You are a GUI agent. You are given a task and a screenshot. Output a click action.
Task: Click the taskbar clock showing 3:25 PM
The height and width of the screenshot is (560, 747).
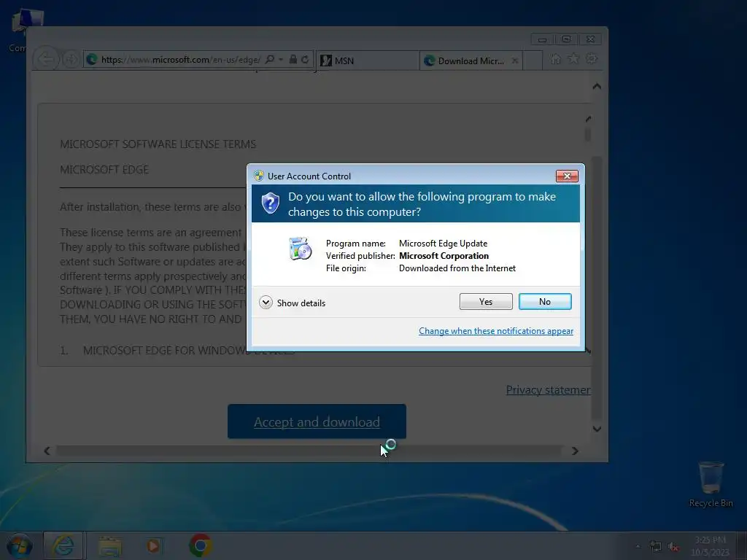(710, 546)
